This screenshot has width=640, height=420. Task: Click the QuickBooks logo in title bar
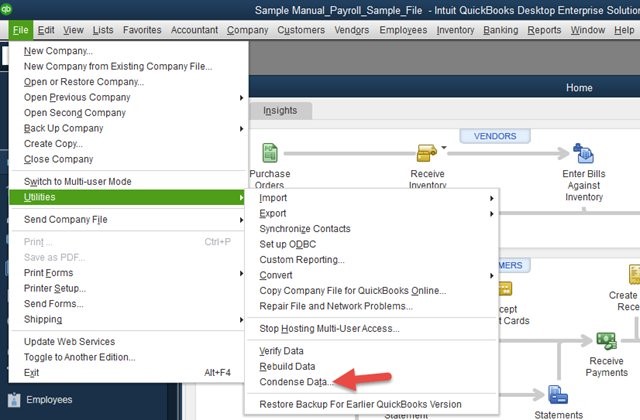coord(6,9)
